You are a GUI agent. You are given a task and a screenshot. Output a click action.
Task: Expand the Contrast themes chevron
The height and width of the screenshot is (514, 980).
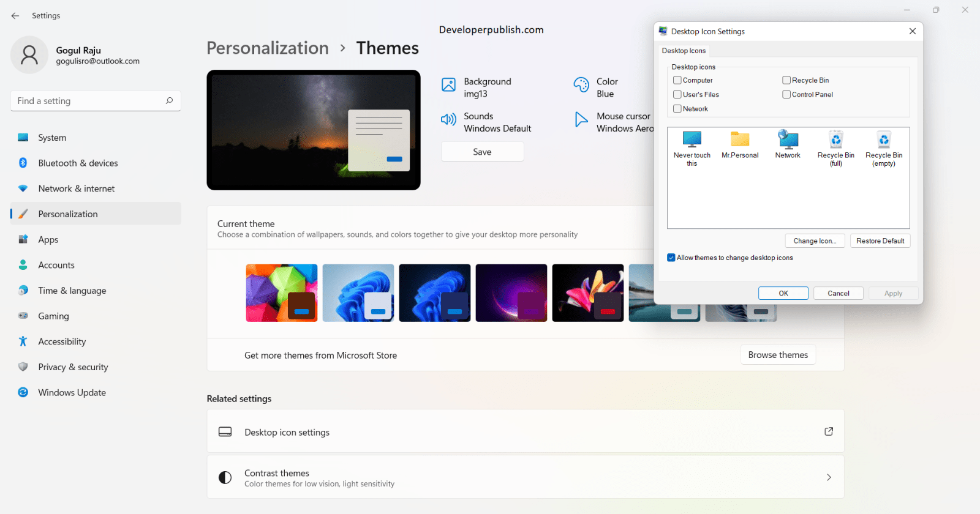(x=829, y=477)
